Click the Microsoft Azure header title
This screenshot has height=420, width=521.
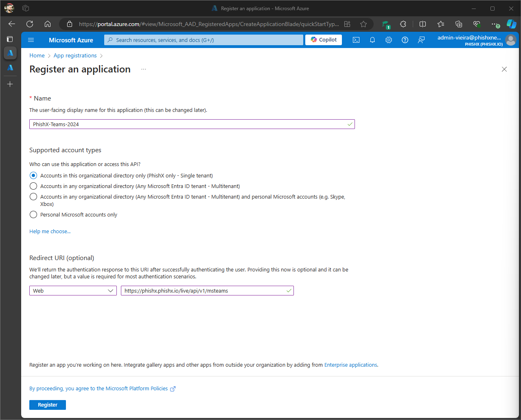point(71,40)
